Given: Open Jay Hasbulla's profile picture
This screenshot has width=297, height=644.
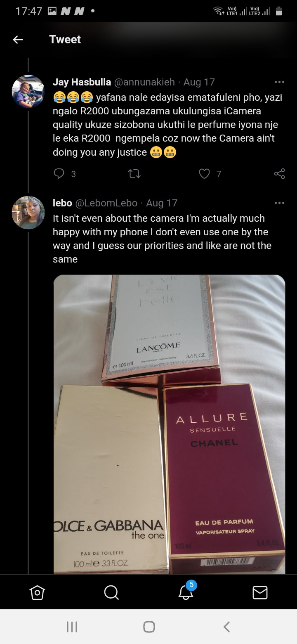Looking at the screenshot, I should pyautogui.click(x=28, y=92).
